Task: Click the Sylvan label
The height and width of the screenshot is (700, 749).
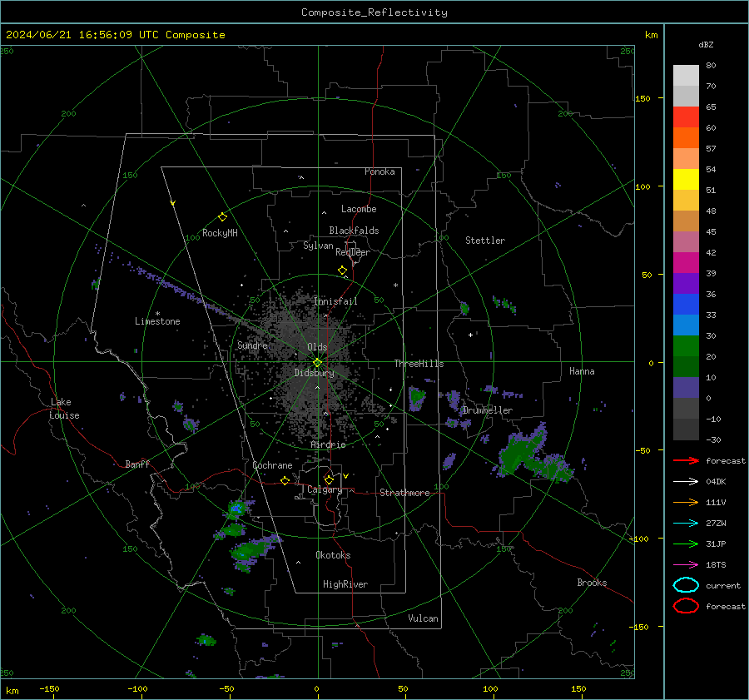Action: tap(318, 246)
